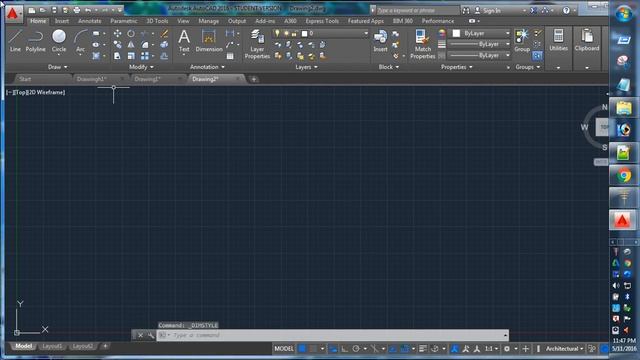The width and height of the screenshot is (640, 360).
Task: Open the Clipboard panel
Action: click(587, 41)
